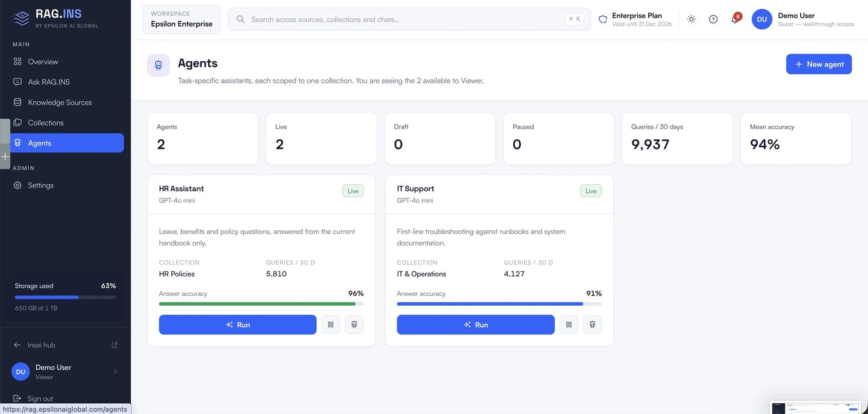The image size is (868, 414).
Task: Click the sidebar DU avatar
Action: (21, 372)
